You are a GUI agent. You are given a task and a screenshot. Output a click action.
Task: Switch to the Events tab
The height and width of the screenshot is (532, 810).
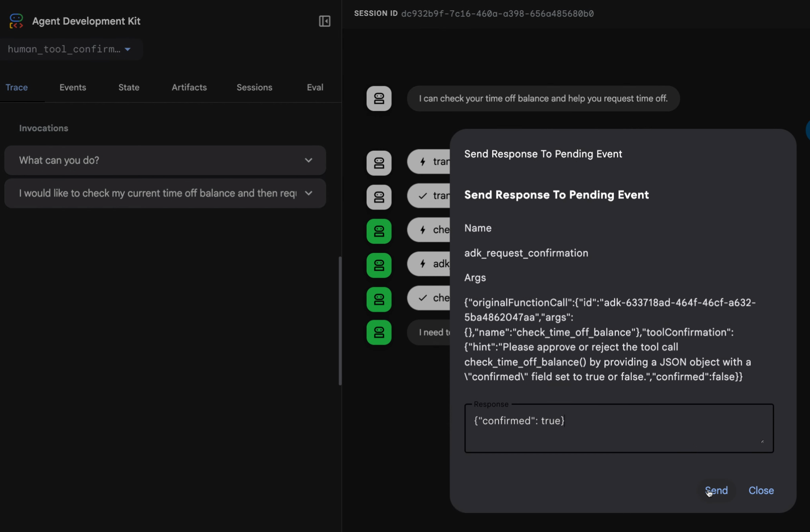pos(72,88)
